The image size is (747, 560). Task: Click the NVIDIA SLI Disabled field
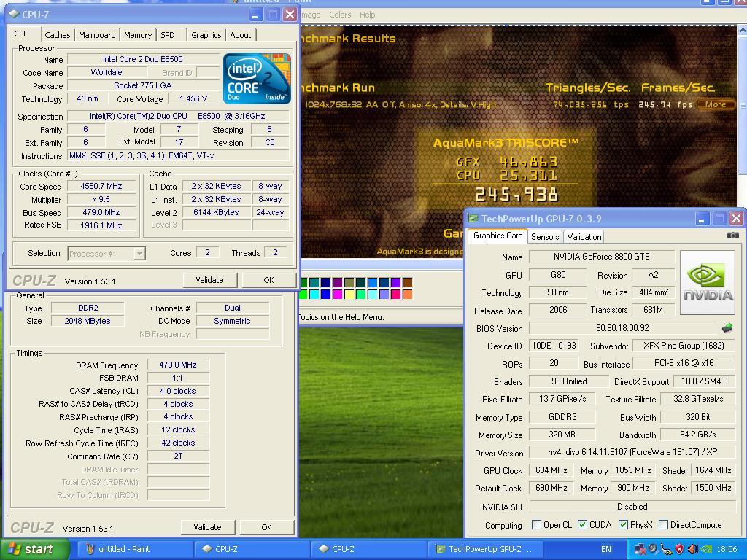coord(632,507)
